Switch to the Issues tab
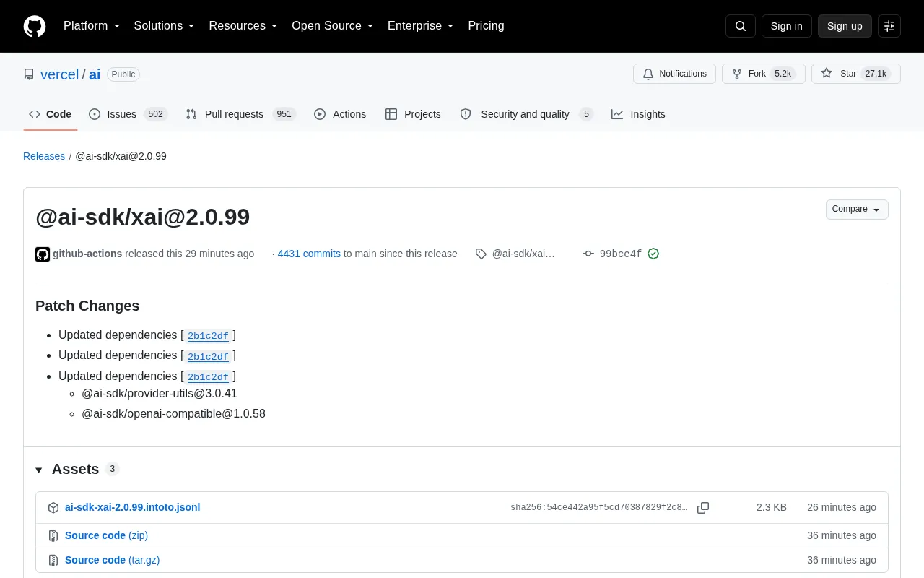 [x=128, y=114]
